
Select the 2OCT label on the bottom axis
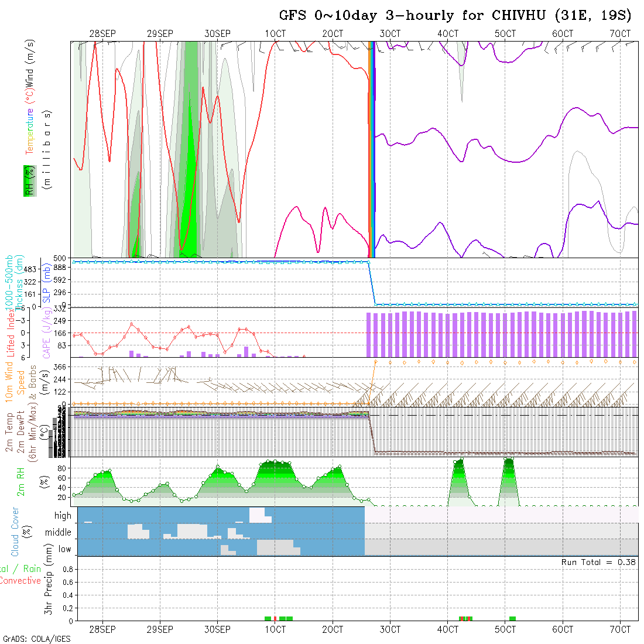(332, 629)
